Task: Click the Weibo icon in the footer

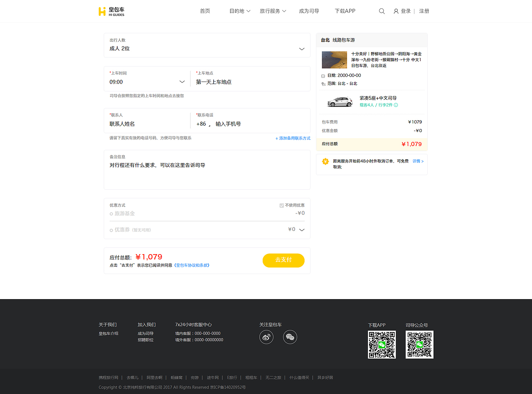Action: coord(266,337)
